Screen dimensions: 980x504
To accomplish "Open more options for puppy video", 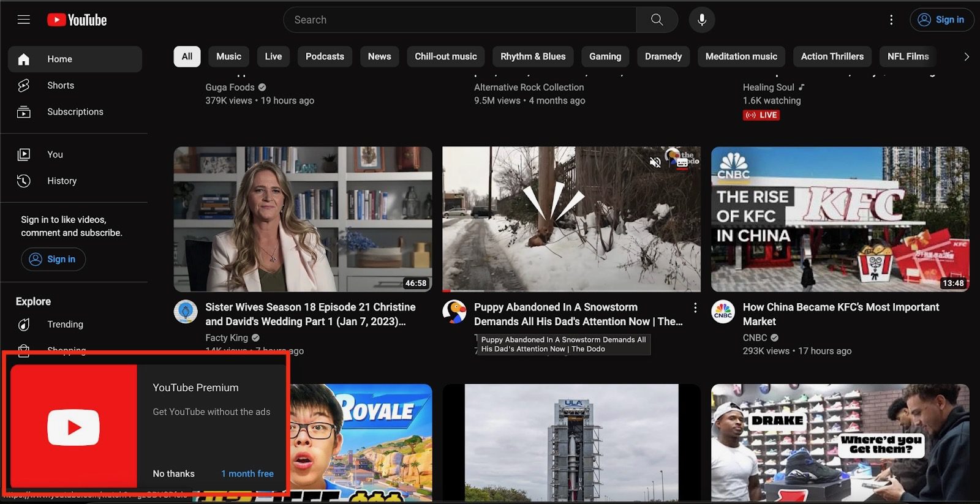I will (x=695, y=307).
